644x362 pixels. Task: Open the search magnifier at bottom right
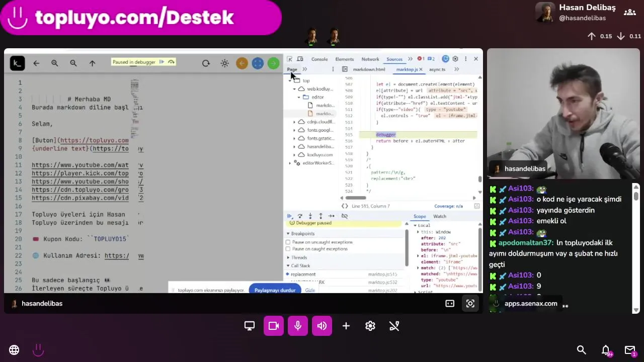[x=582, y=350]
